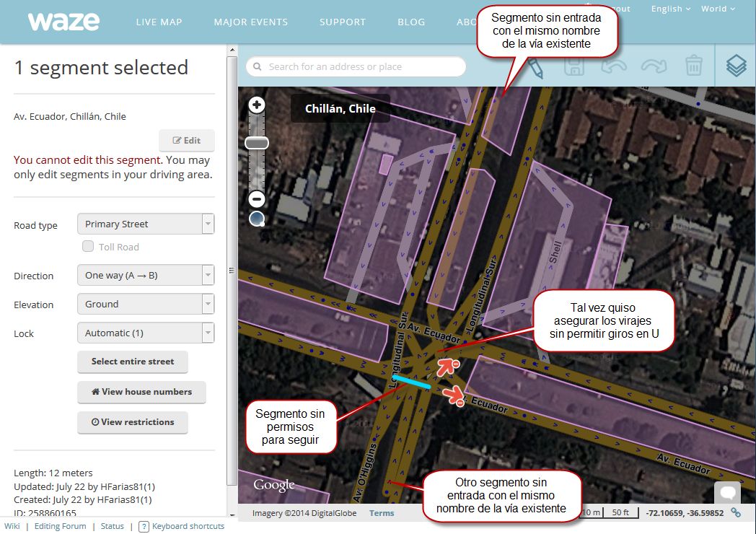Click the Length: 12 meters text
The image size is (756, 534).
[53, 473]
